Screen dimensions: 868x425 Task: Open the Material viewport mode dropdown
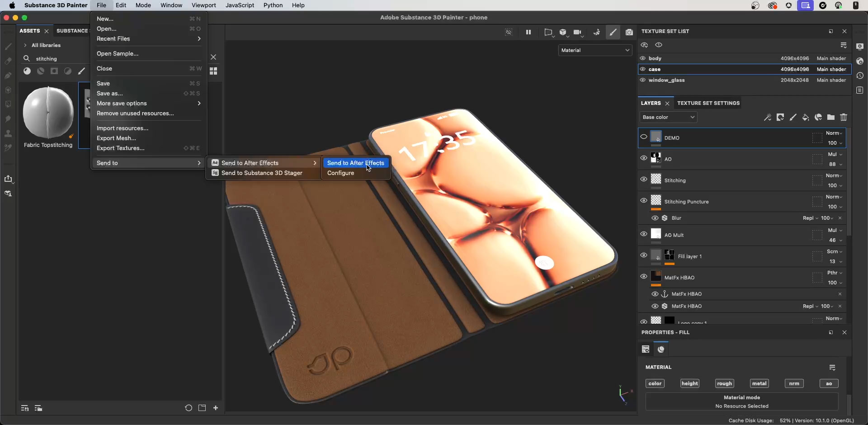pyautogui.click(x=595, y=50)
